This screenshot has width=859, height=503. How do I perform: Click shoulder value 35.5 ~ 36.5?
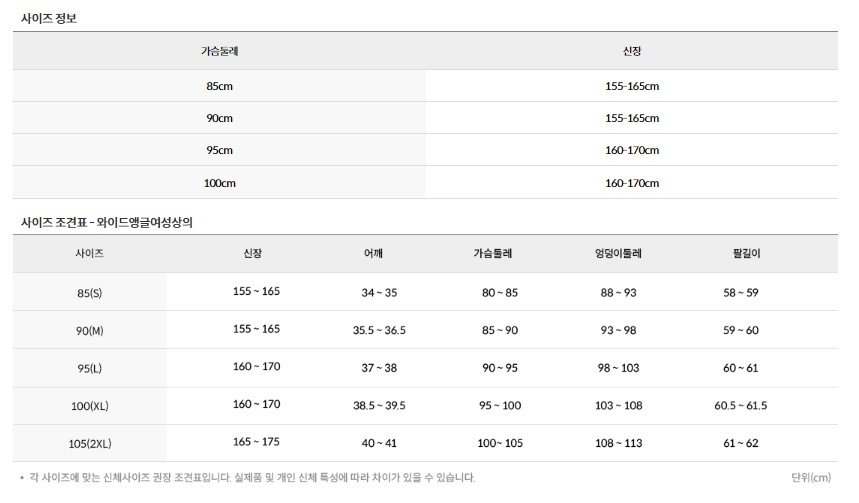(379, 330)
